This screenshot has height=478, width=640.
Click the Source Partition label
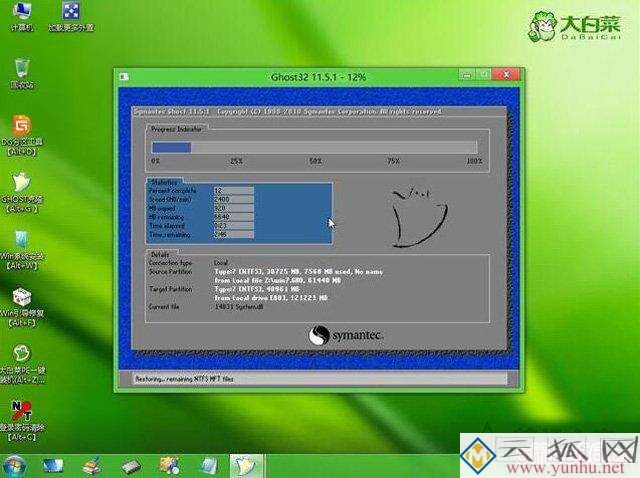tap(170, 271)
